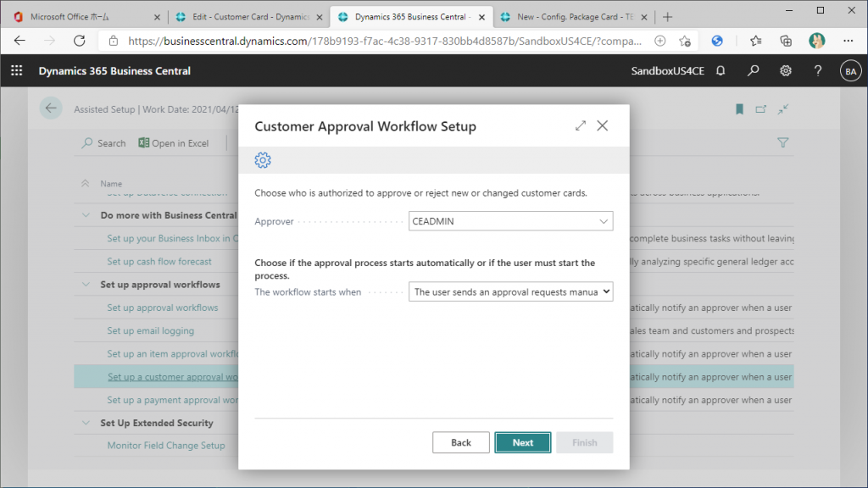Viewport: 868px width, 488px height.
Task: Toggle the filter pane funnel icon
Action: click(x=782, y=142)
